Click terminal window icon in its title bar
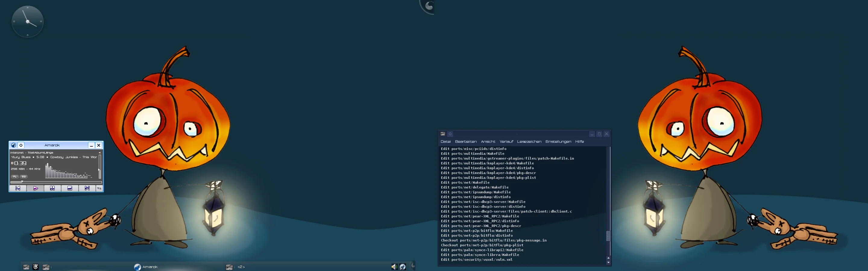Image resolution: width=868 pixels, height=271 pixels. tap(443, 134)
